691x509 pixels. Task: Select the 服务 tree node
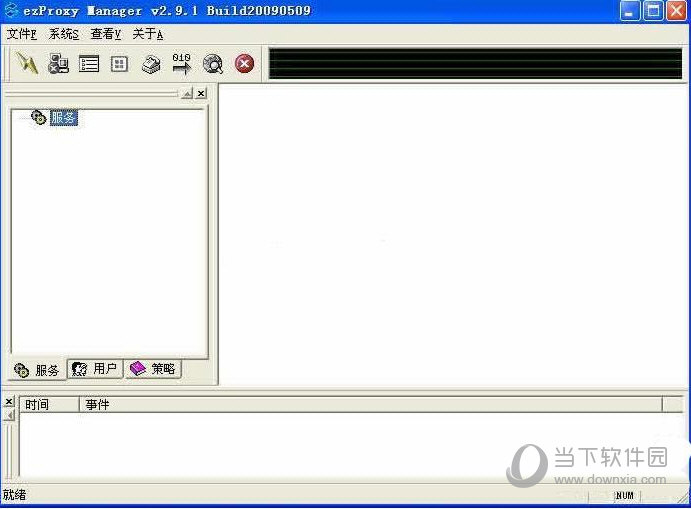pyautogui.click(x=64, y=118)
